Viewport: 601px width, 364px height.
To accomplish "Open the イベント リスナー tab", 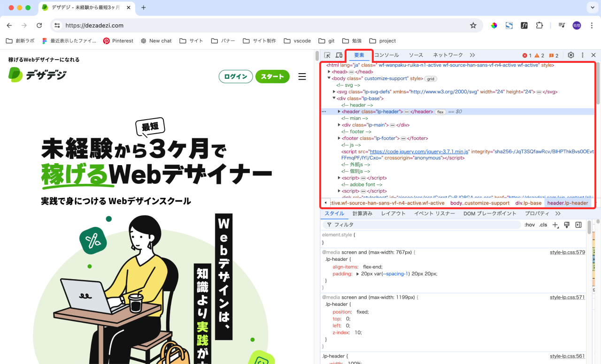I will [435, 213].
